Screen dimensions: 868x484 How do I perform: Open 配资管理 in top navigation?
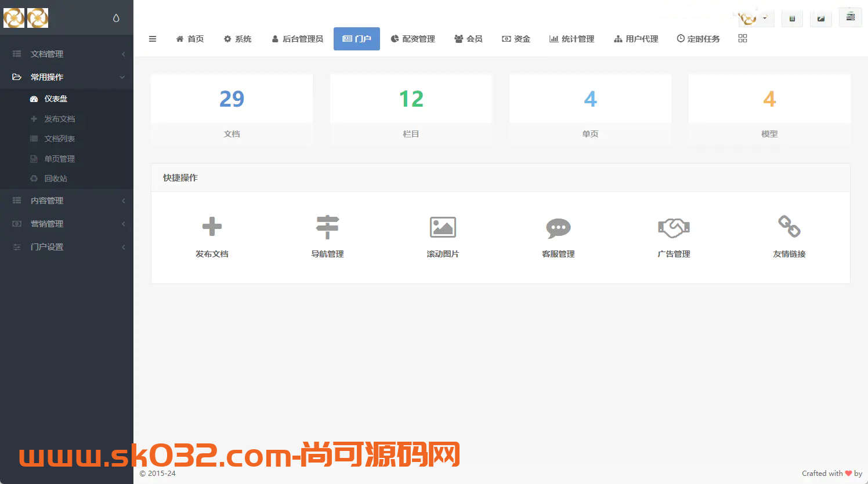click(413, 39)
